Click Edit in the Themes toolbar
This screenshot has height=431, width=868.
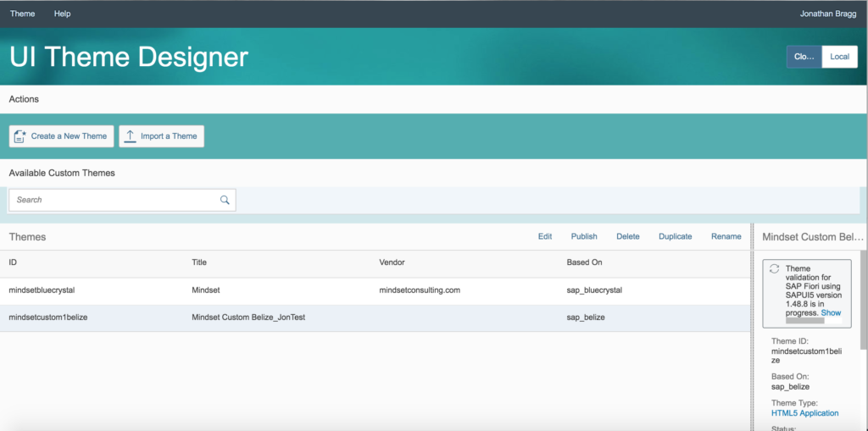pos(545,236)
